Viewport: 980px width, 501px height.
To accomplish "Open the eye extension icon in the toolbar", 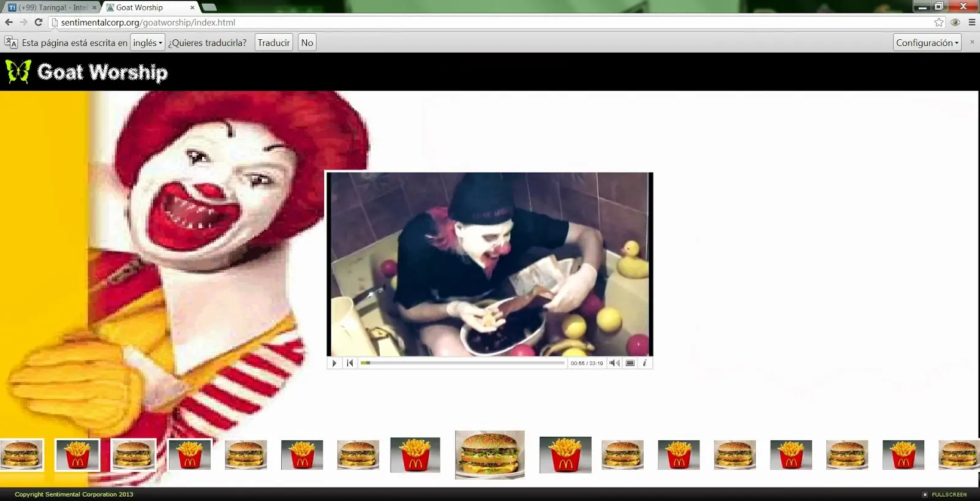I will (x=955, y=22).
